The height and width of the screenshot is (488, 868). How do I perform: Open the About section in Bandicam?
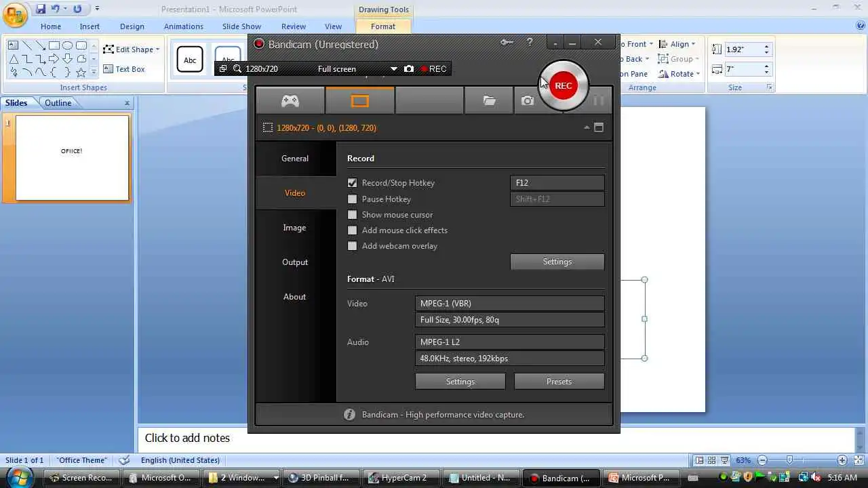tap(295, 297)
